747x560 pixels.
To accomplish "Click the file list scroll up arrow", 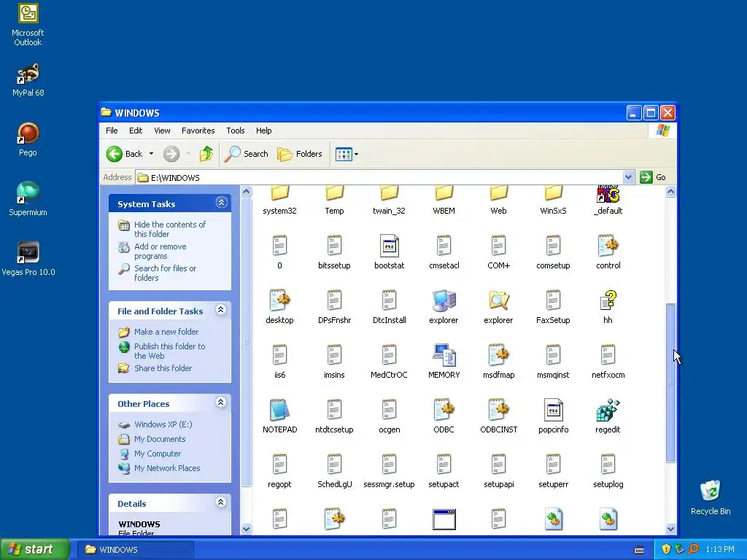I will click(670, 192).
